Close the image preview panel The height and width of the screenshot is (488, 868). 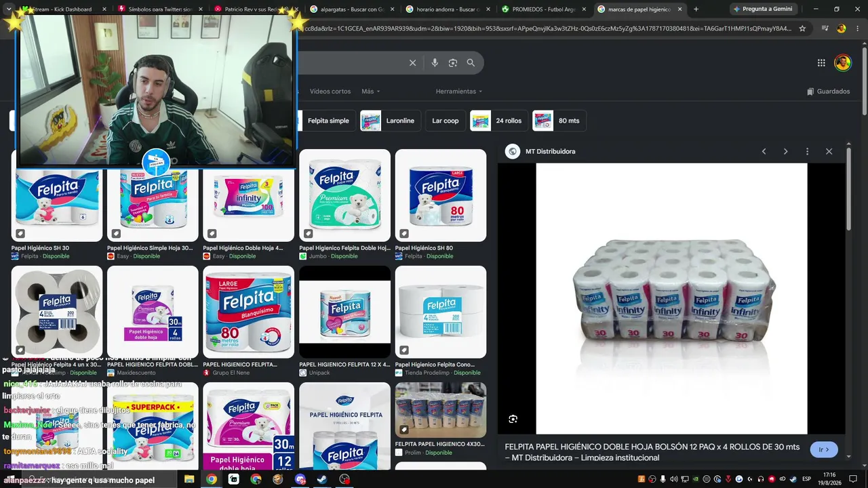pyautogui.click(x=829, y=151)
